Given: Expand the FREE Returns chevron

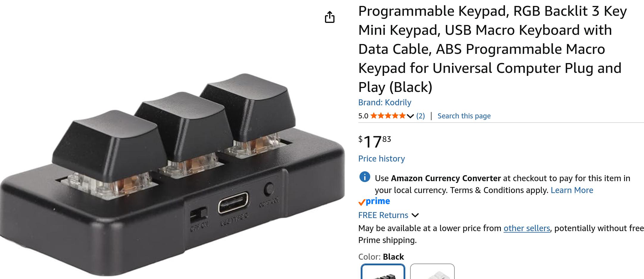Looking at the screenshot, I should (415, 215).
